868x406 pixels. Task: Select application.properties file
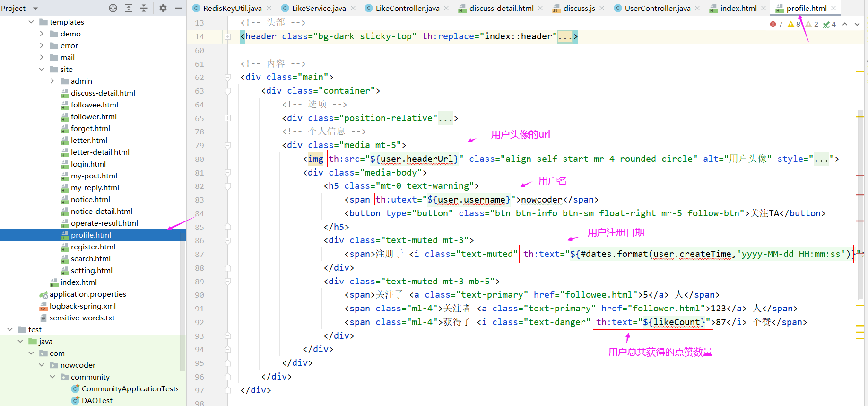[87, 294]
